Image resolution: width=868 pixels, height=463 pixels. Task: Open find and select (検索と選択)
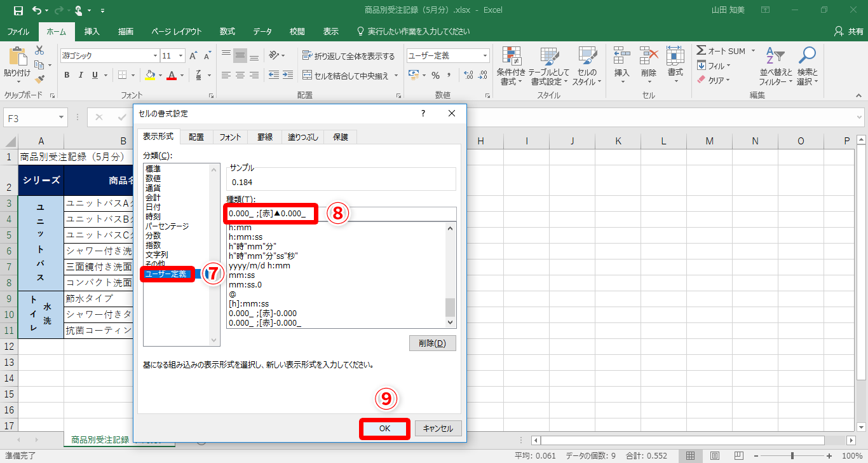click(x=807, y=66)
